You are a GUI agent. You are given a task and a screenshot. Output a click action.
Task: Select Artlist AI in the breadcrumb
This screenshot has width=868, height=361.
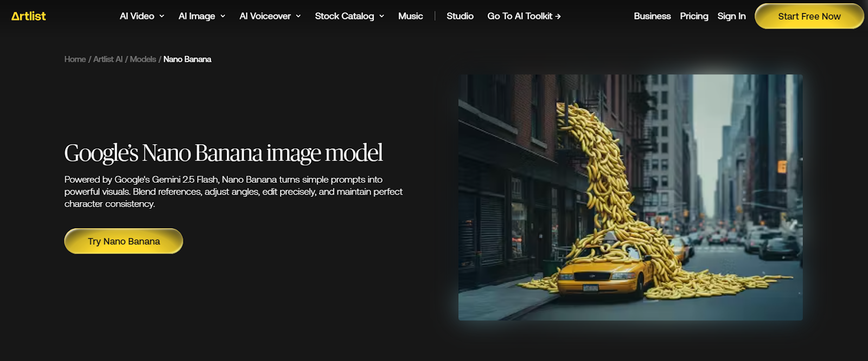[108, 59]
